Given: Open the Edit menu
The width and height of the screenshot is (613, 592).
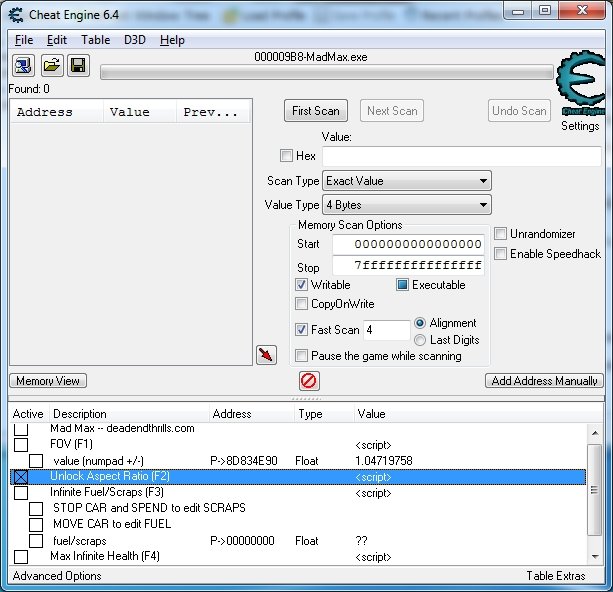Looking at the screenshot, I should [x=57, y=40].
